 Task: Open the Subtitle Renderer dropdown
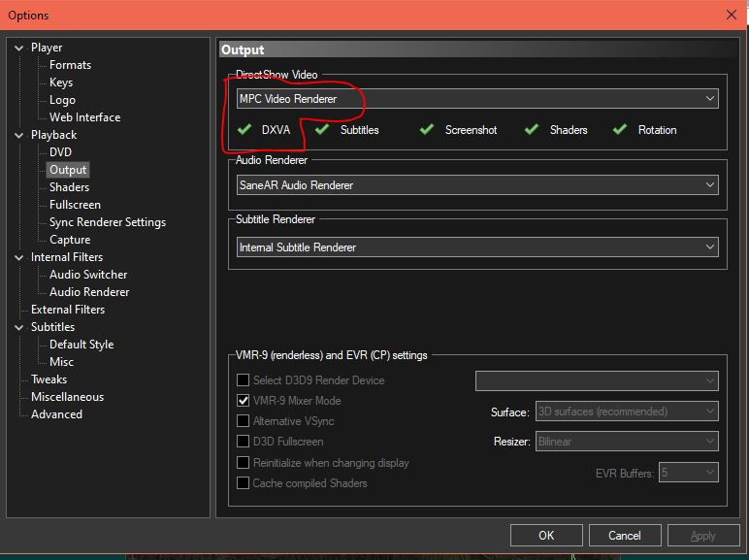[x=477, y=247]
